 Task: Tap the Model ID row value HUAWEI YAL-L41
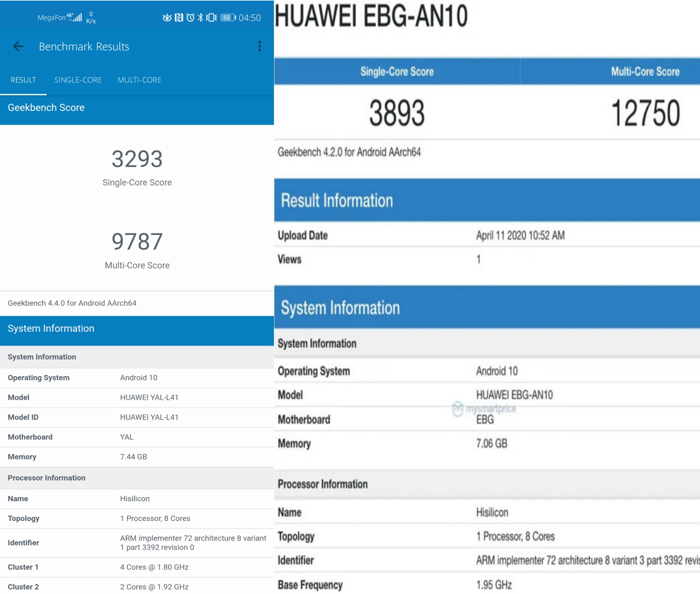149,417
